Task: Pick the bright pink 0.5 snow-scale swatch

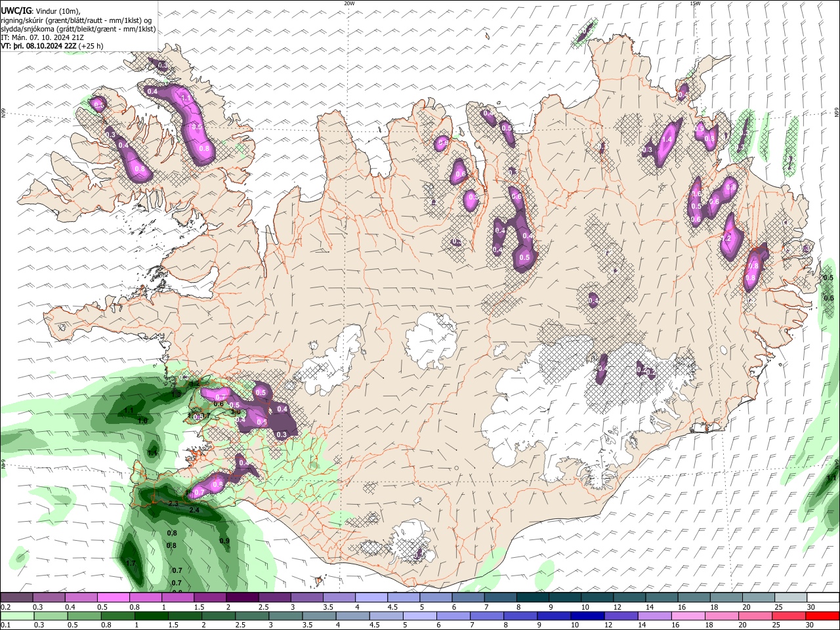Action: point(113,598)
